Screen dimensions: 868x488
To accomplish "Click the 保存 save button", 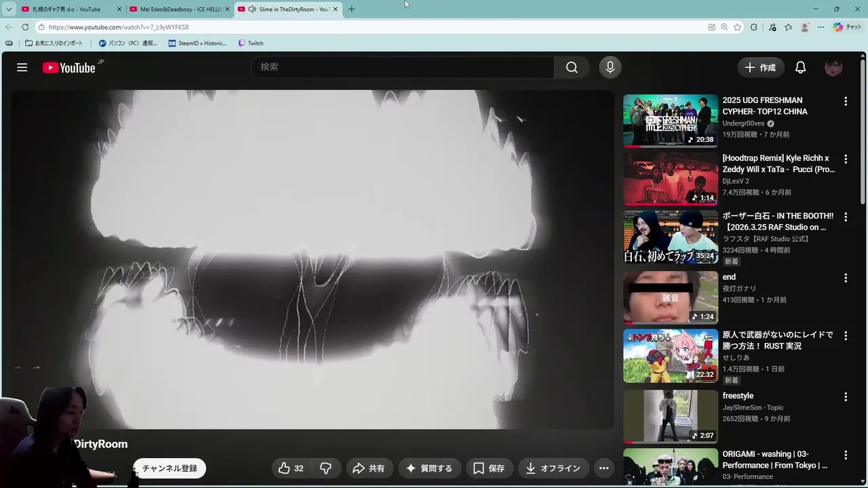I will point(489,468).
